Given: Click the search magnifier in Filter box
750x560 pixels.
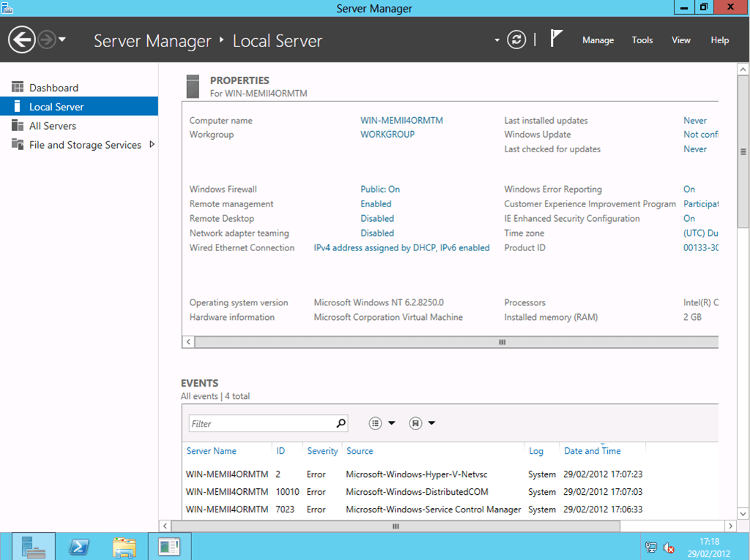Looking at the screenshot, I should (341, 423).
